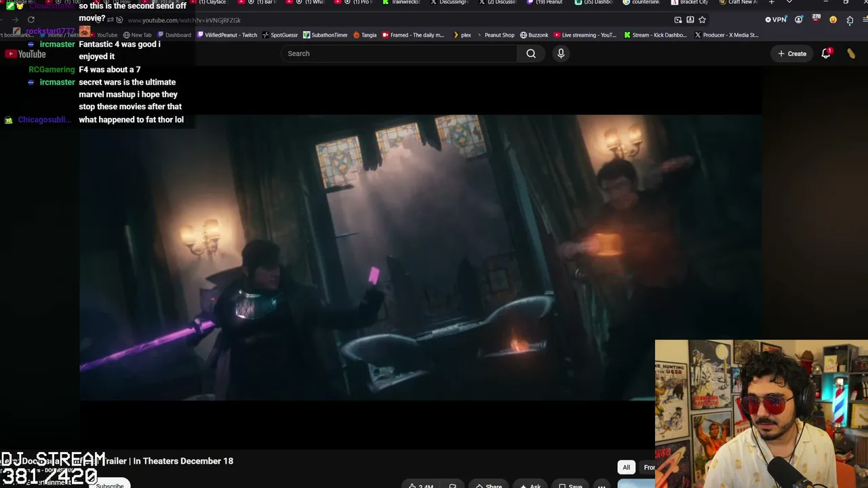Open the VPN button in the toolbar
Screen dimensions: 868x488
pyautogui.click(x=775, y=20)
